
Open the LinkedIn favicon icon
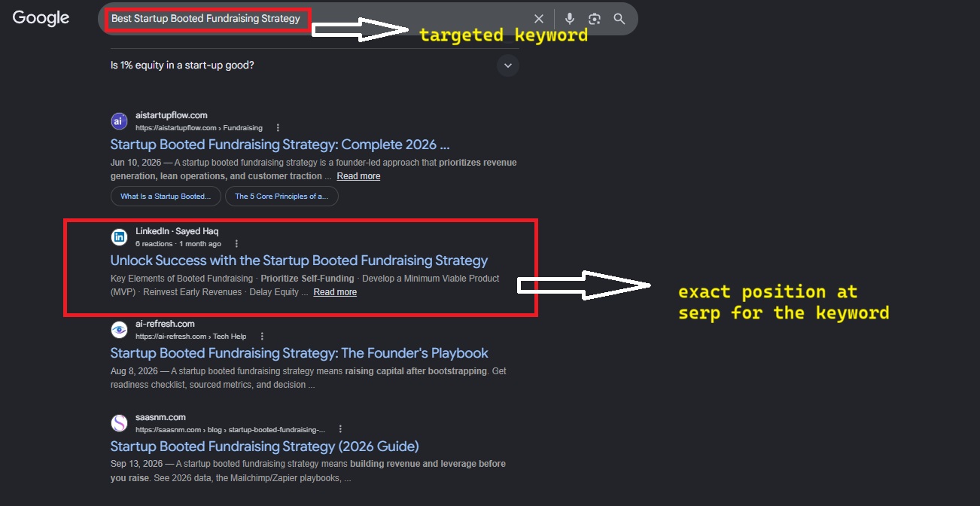[x=119, y=237]
